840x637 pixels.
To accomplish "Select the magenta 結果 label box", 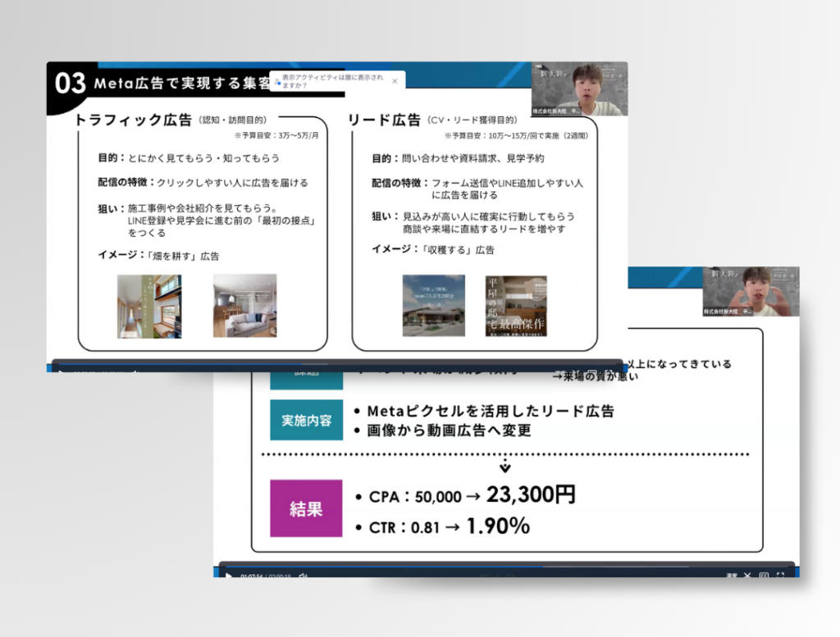I will tap(306, 508).
